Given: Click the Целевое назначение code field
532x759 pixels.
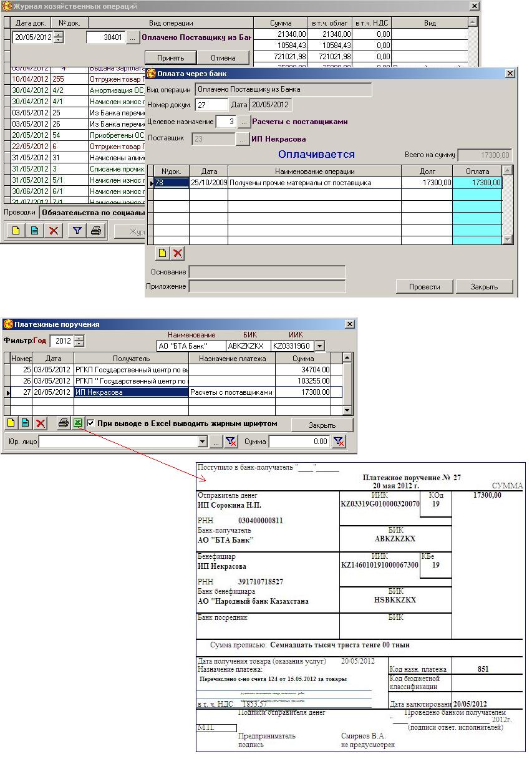Looking at the screenshot, I should pyautogui.click(x=226, y=122).
